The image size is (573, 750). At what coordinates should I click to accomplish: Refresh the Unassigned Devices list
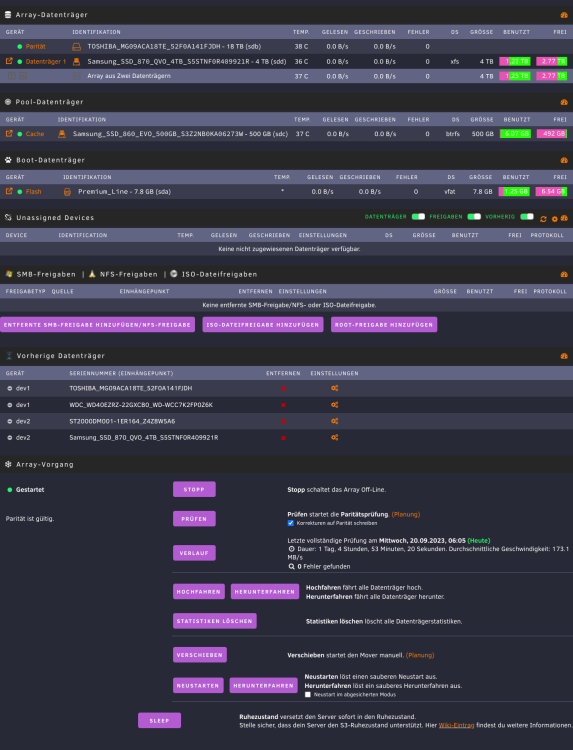click(543, 219)
